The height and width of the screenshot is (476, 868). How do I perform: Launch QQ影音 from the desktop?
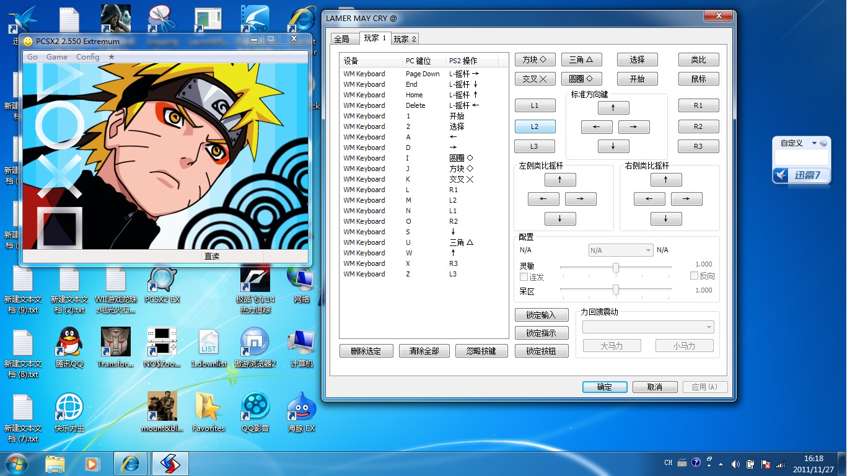pos(255,412)
